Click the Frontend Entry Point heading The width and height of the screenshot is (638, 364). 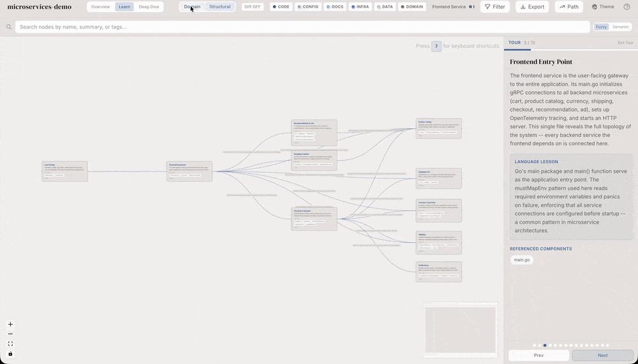click(541, 62)
